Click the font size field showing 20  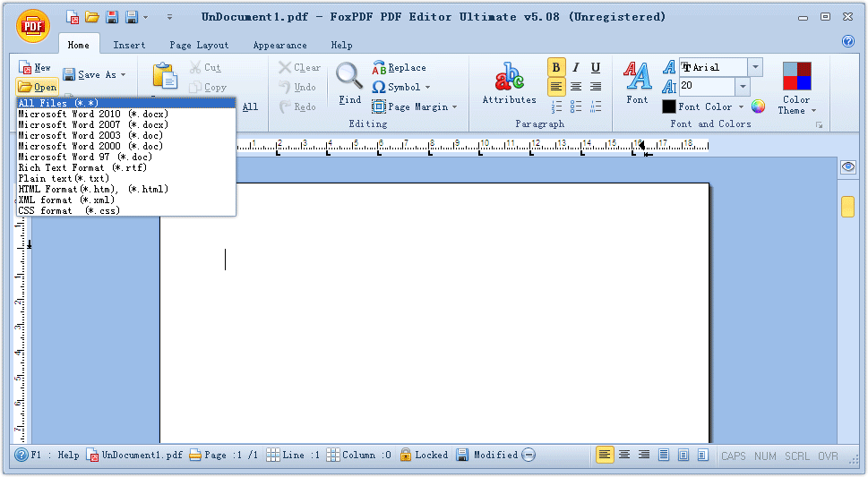708,86
